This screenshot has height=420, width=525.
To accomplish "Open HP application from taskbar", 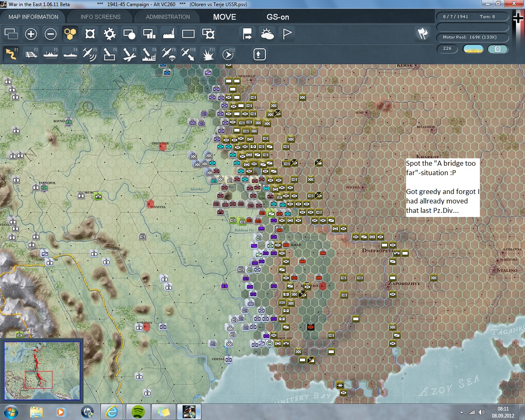I will pyautogui.click(x=87, y=412).
